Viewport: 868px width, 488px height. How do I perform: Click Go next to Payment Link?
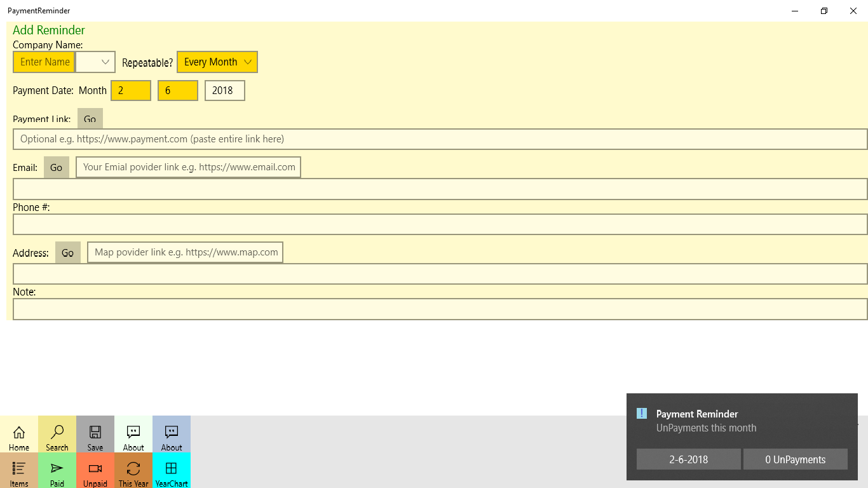click(x=90, y=119)
